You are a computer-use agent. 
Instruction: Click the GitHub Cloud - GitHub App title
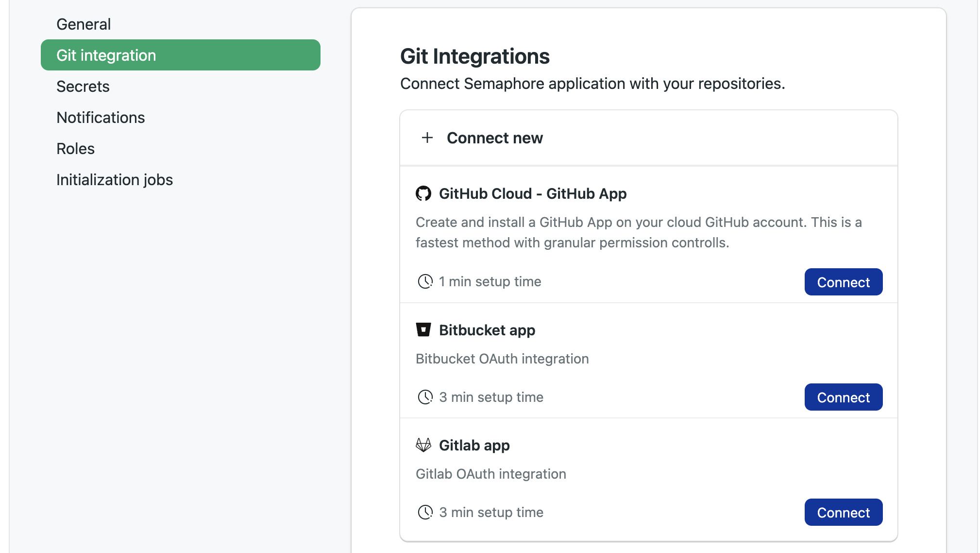(533, 193)
